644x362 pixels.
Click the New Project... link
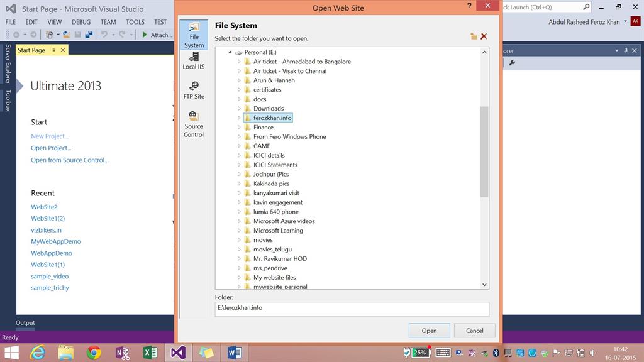click(x=50, y=136)
